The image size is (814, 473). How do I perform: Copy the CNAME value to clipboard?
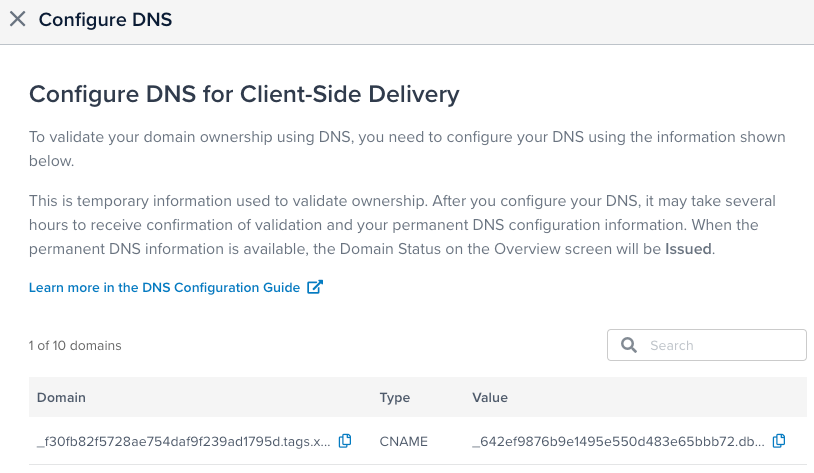tap(780, 441)
